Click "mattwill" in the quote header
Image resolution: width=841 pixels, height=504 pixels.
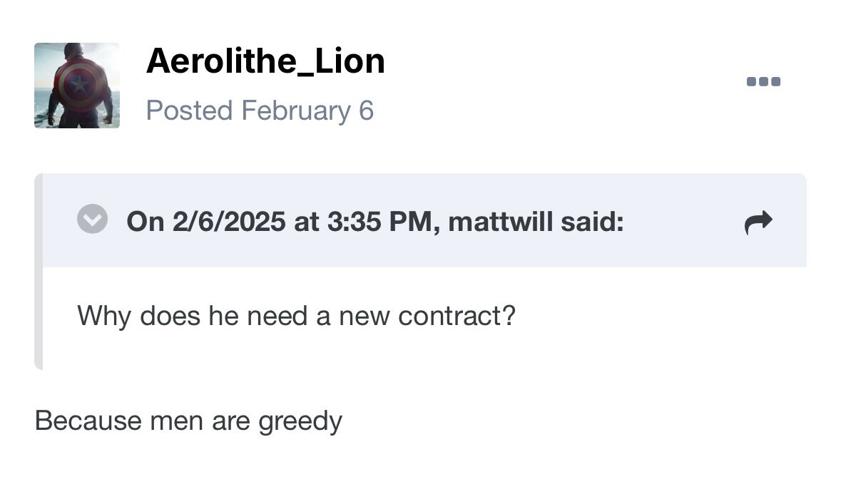[x=501, y=222]
